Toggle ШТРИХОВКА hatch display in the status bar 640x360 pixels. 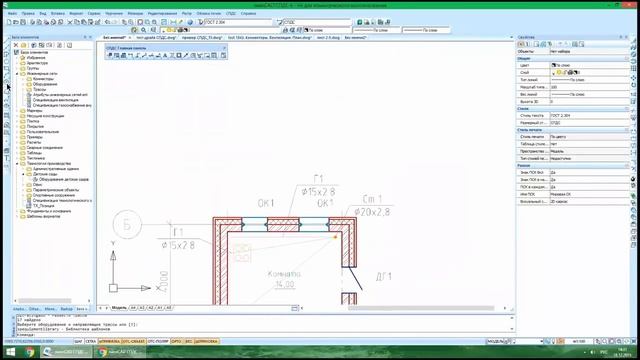click(x=207, y=341)
